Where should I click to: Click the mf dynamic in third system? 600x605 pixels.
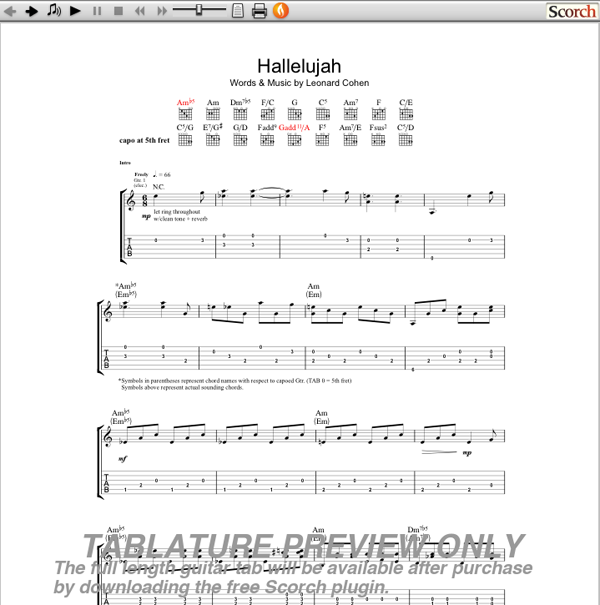click(122, 459)
